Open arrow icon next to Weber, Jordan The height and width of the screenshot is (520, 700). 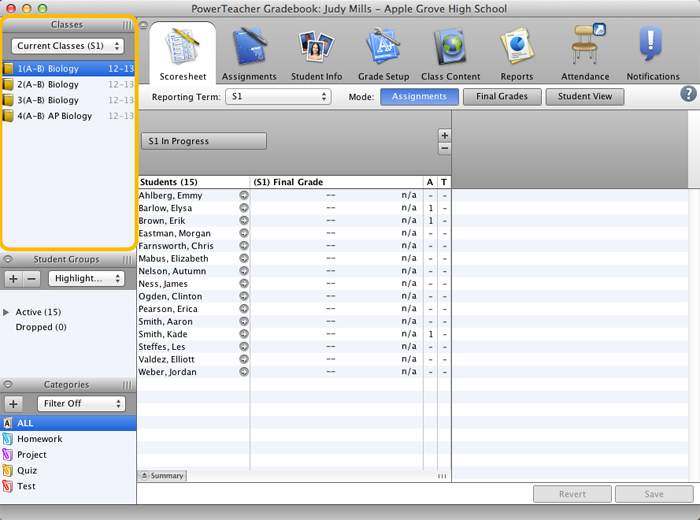coord(244,372)
